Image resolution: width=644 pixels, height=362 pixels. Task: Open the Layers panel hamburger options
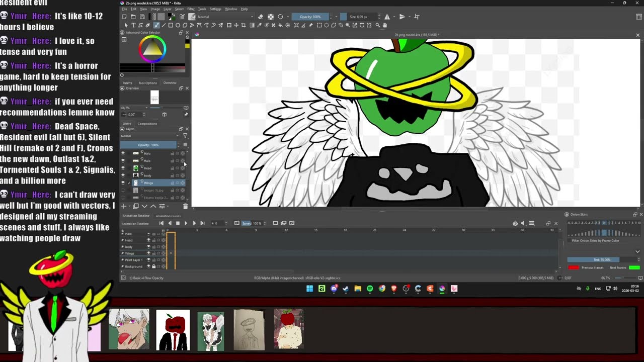click(x=185, y=145)
